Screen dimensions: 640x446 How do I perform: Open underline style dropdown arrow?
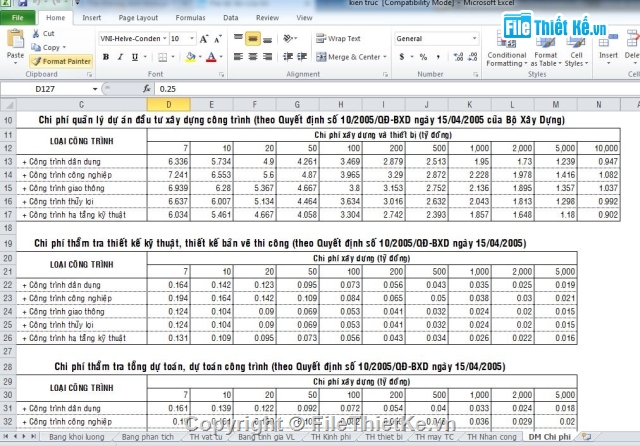tap(145, 57)
